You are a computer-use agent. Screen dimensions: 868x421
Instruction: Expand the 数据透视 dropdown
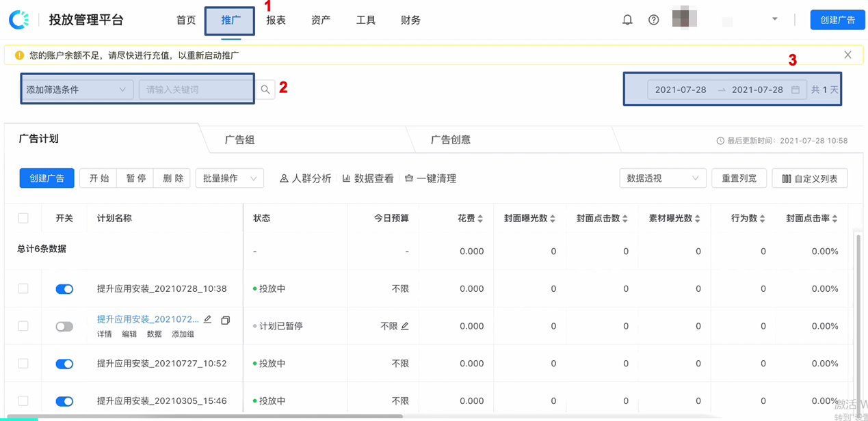click(x=662, y=178)
